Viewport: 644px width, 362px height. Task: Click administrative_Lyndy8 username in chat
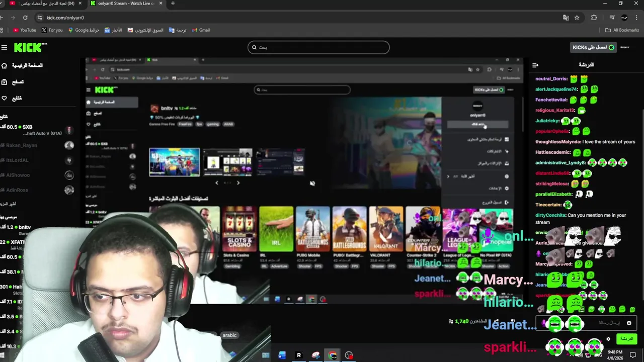coord(560,163)
